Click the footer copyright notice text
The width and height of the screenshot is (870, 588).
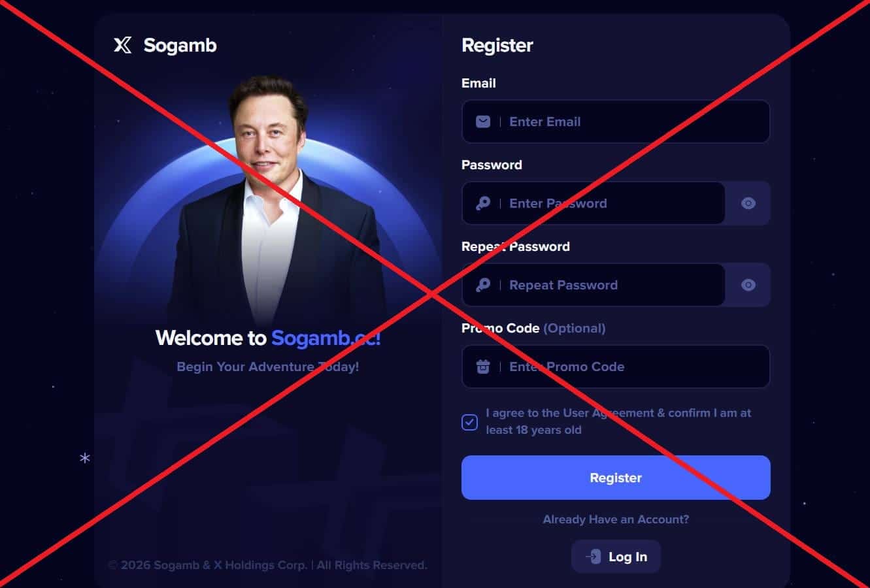(x=267, y=565)
